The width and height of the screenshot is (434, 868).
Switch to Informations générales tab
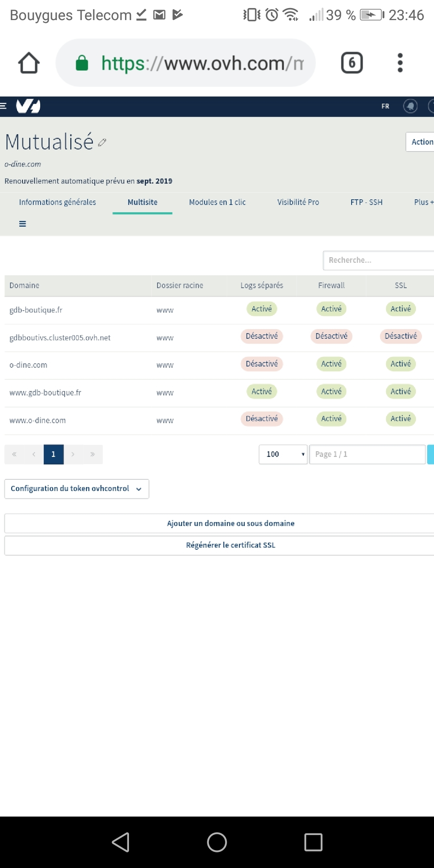[57, 202]
